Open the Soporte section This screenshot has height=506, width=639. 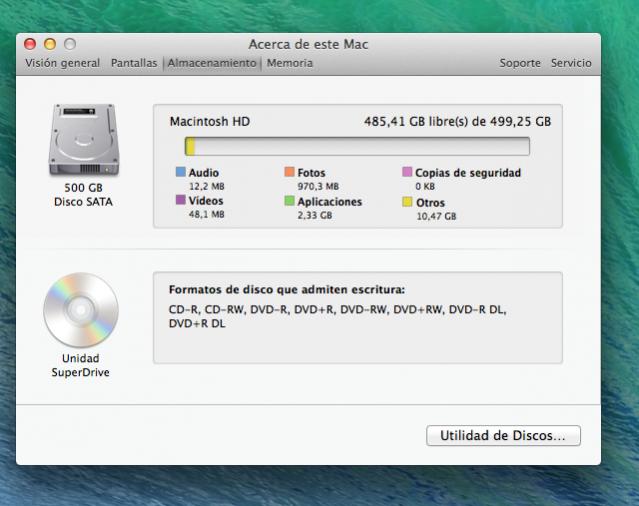tap(520, 63)
